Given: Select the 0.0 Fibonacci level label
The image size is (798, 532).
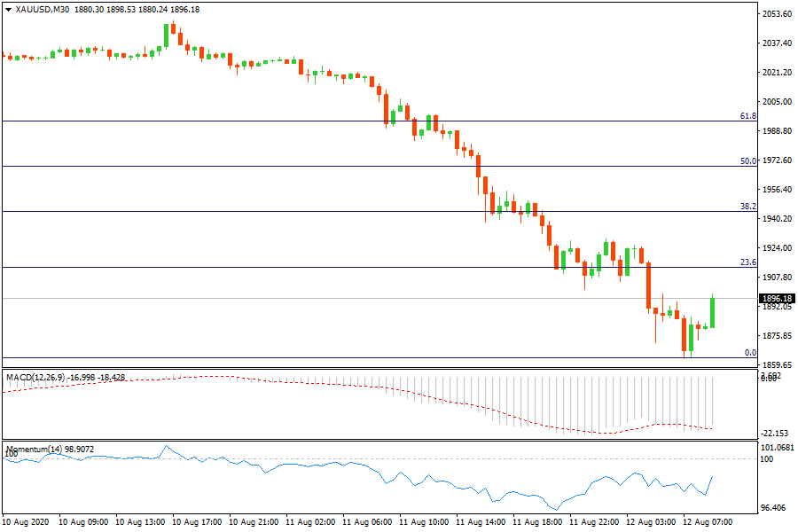Looking at the screenshot, I should 750,353.
